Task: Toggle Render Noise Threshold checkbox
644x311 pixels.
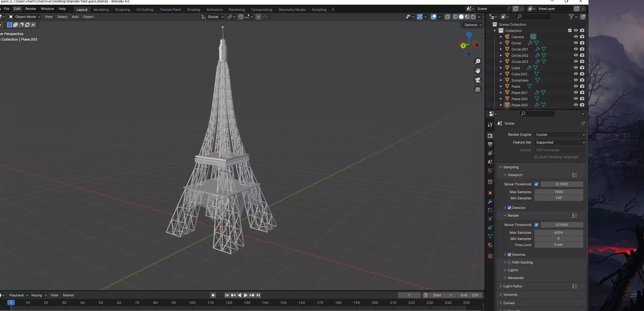Action: (536, 225)
